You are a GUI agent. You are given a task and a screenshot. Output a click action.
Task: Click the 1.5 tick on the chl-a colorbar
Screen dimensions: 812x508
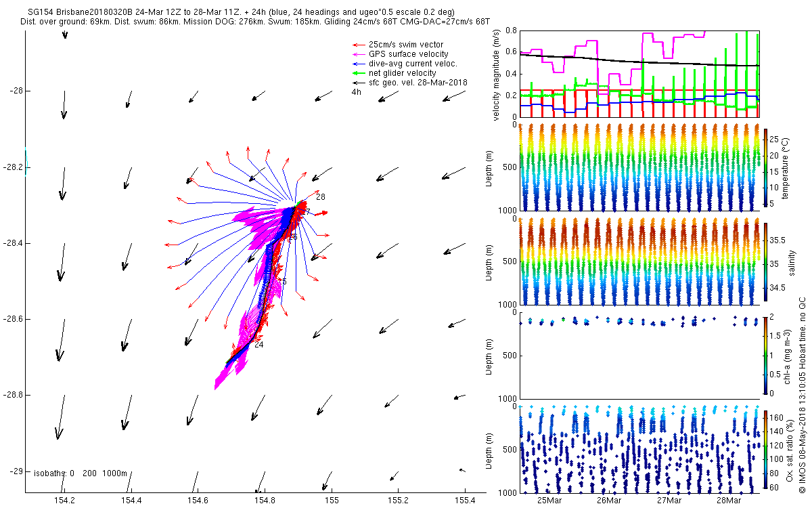coord(777,336)
